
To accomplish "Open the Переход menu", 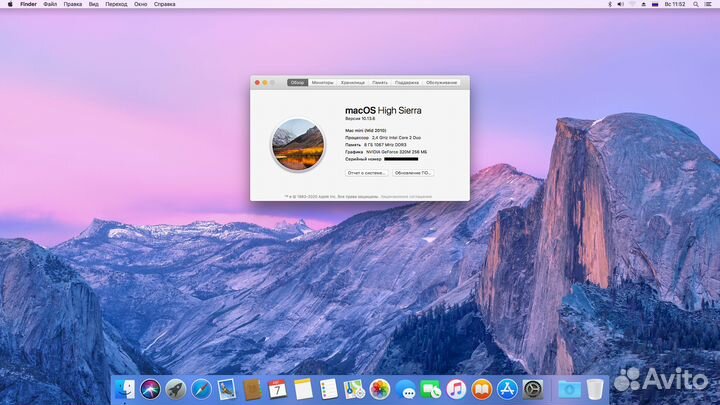I will [x=116, y=4].
